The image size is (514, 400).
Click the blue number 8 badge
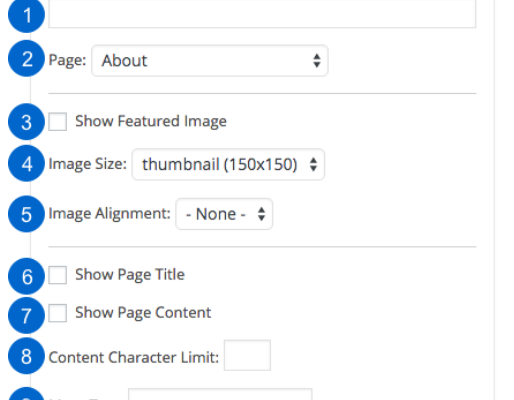(x=26, y=356)
